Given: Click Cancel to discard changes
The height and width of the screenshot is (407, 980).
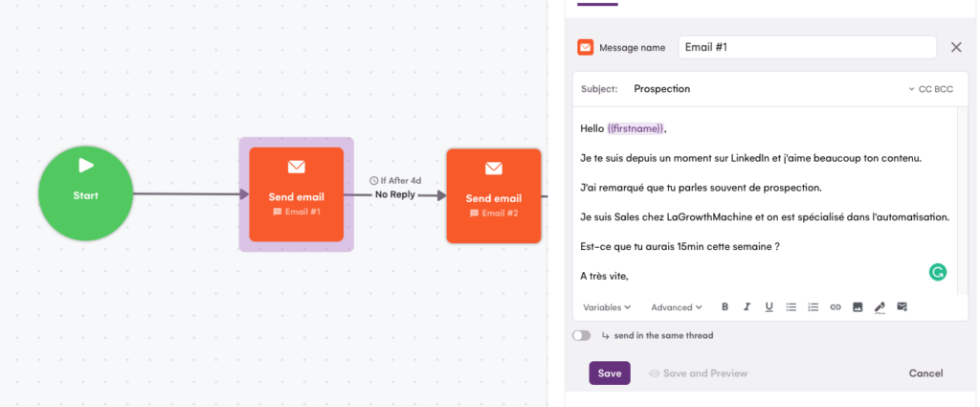Looking at the screenshot, I should (x=925, y=373).
